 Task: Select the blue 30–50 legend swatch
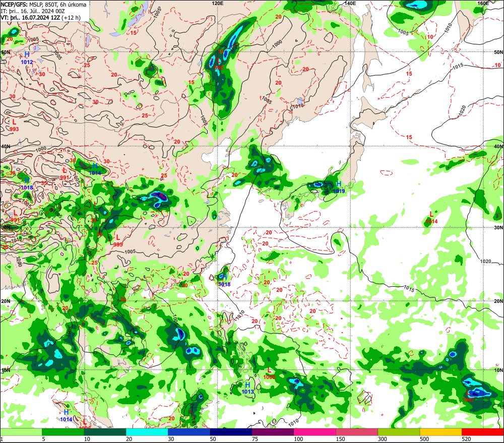coord(189,432)
